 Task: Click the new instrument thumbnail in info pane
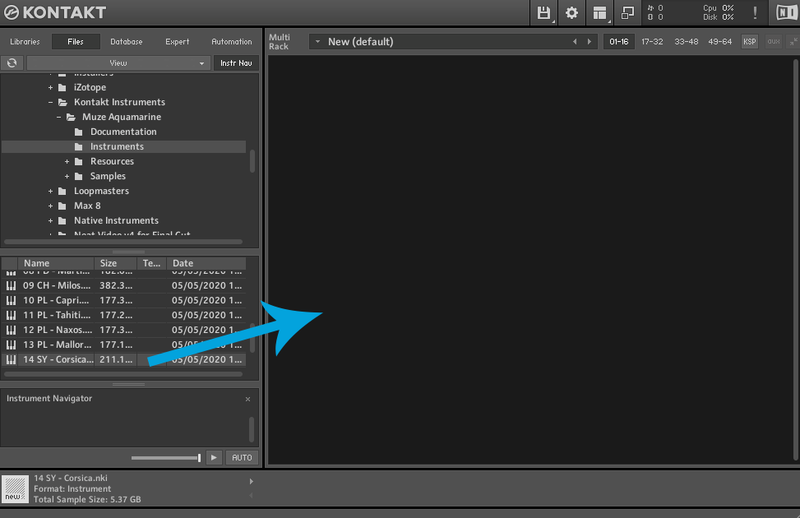15,489
